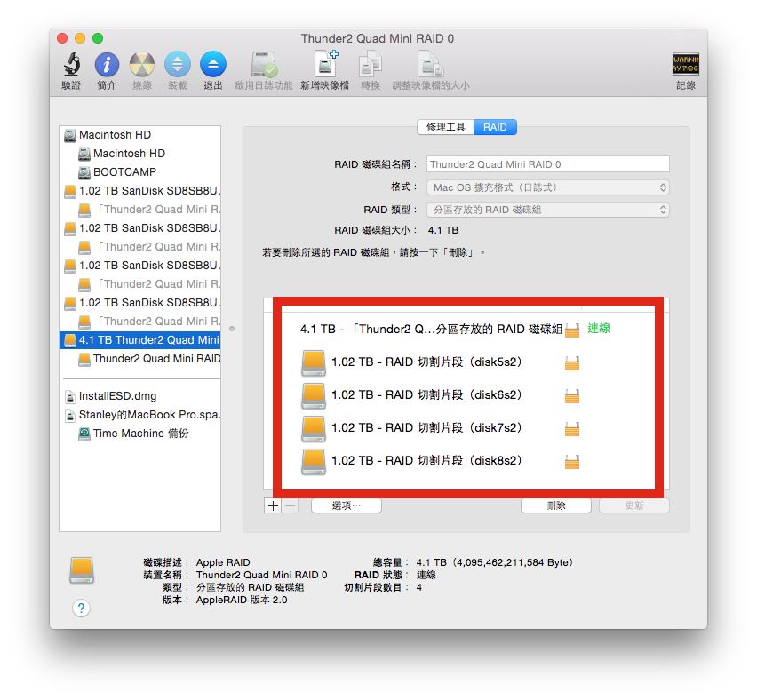Click the RAID 磁碟組名稱 text field
The height and width of the screenshot is (700, 757).
coord(547,164)
